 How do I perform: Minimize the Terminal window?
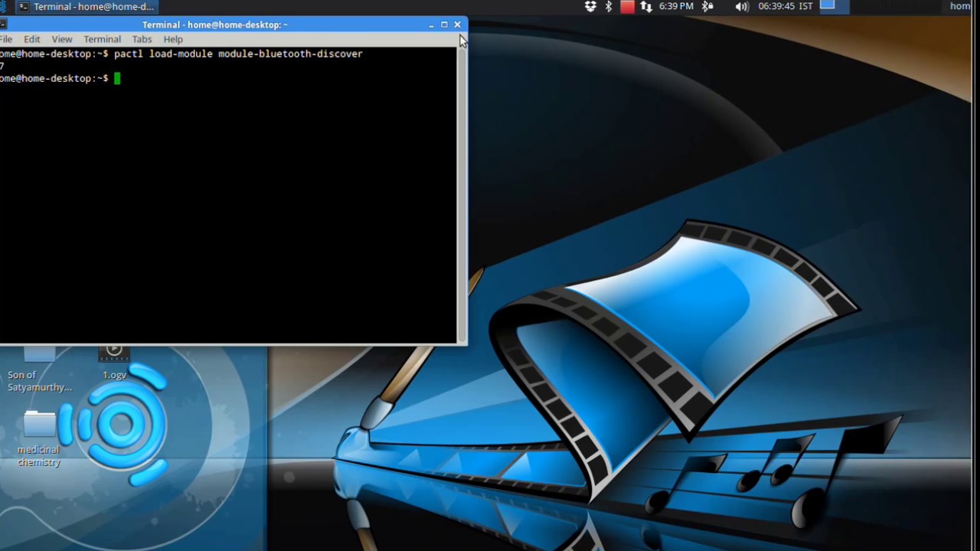point(431,24)
